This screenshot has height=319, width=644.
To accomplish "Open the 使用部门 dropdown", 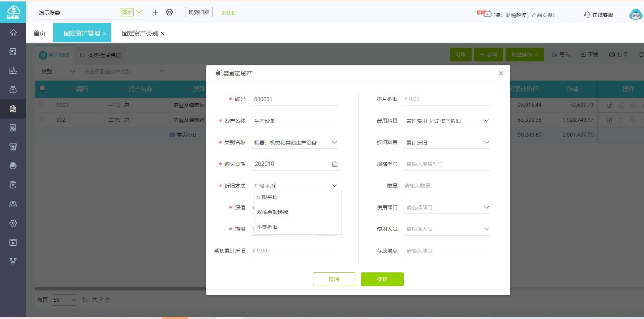I will point(486,207).
